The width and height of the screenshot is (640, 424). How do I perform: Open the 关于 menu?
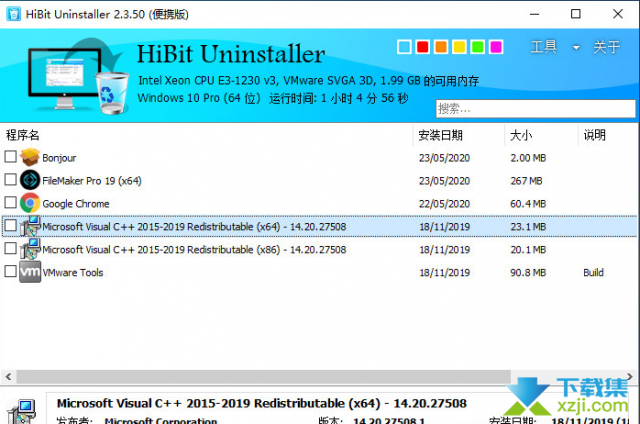coord(607,47)
